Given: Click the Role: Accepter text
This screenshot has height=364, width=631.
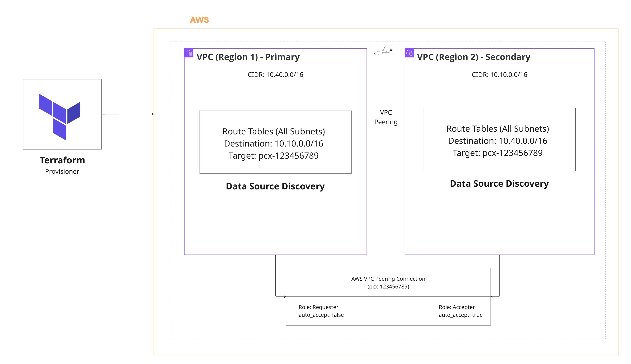Looking at the screenshot, I should click(457, 307).
